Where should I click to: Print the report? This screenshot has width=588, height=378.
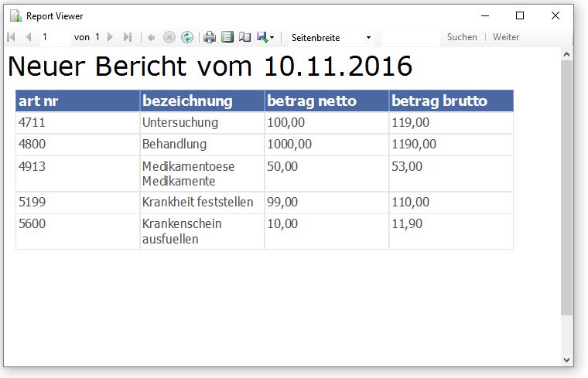click(210, 37)
